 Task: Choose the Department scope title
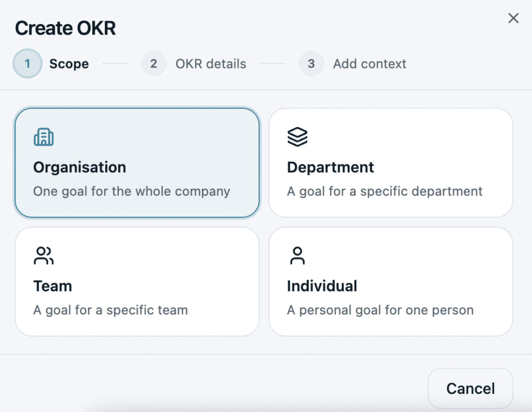(330, 167)
